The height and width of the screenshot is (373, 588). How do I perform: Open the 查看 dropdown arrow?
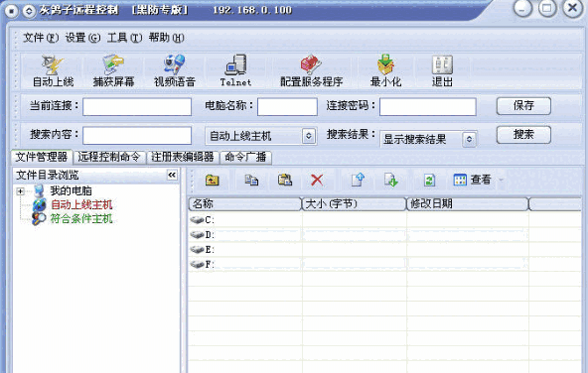[x=501, y=181]
